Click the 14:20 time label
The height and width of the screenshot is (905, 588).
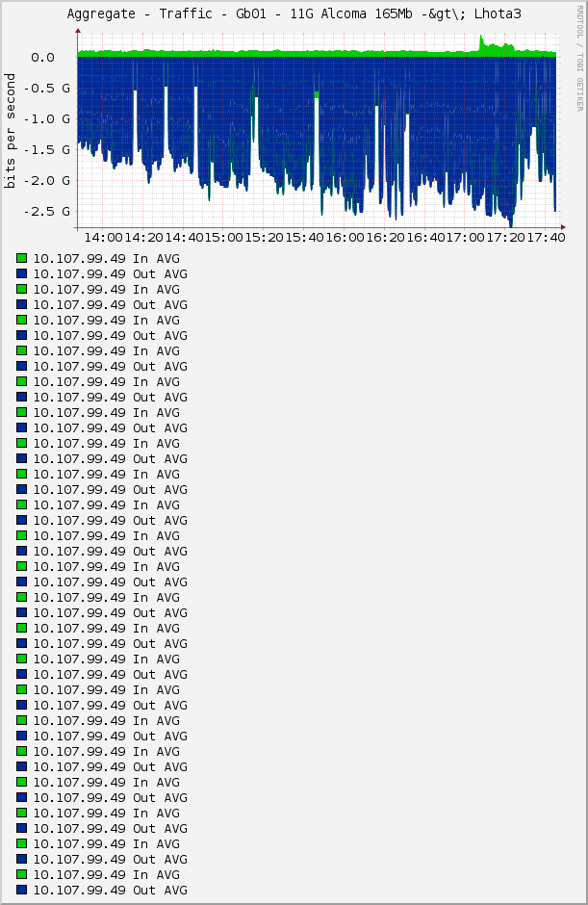(x=144, y=238)
